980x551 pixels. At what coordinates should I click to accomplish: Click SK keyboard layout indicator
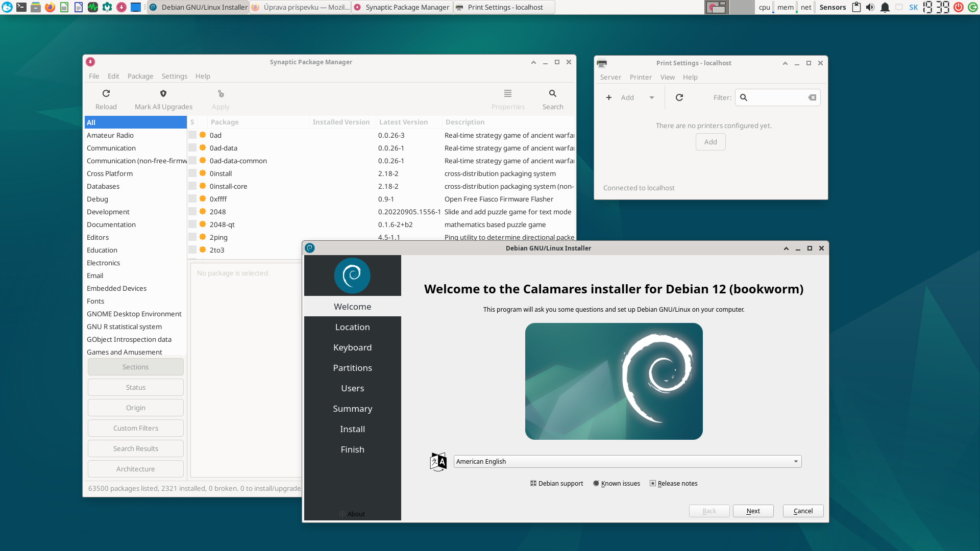(x=914, y=7)
